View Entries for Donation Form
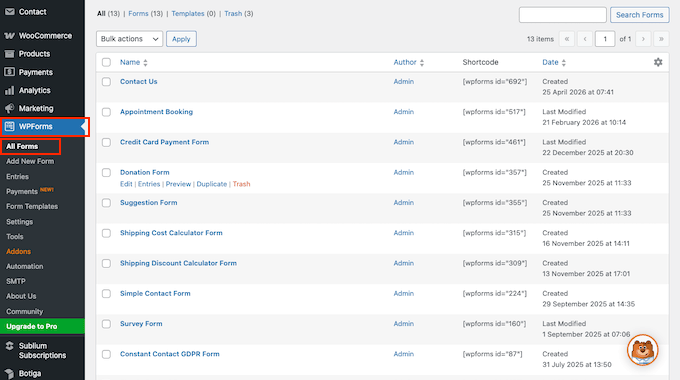680x380 pixels. (149, 184)
